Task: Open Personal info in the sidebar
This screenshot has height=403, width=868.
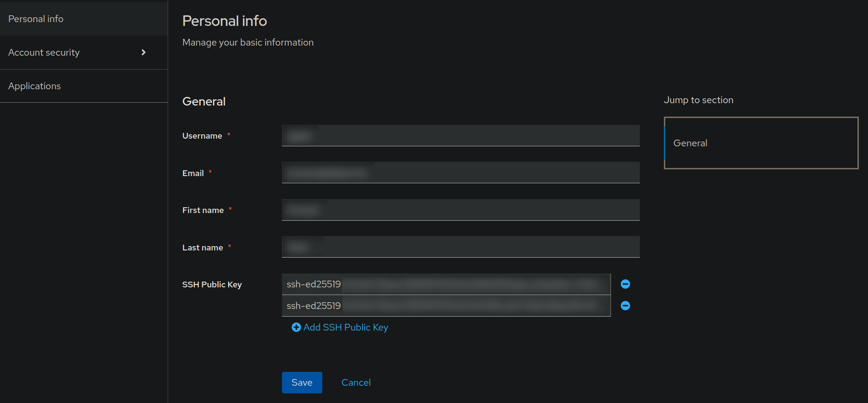Action: 36,19
